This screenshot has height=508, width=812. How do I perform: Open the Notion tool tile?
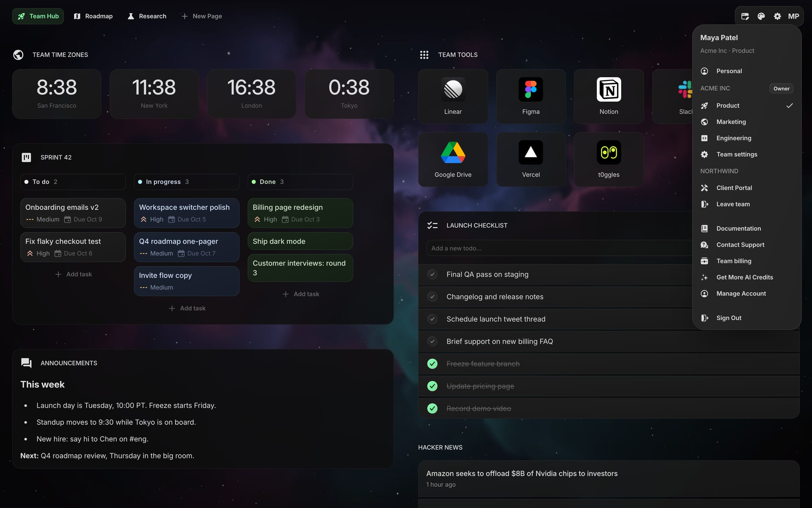(608, 97)
